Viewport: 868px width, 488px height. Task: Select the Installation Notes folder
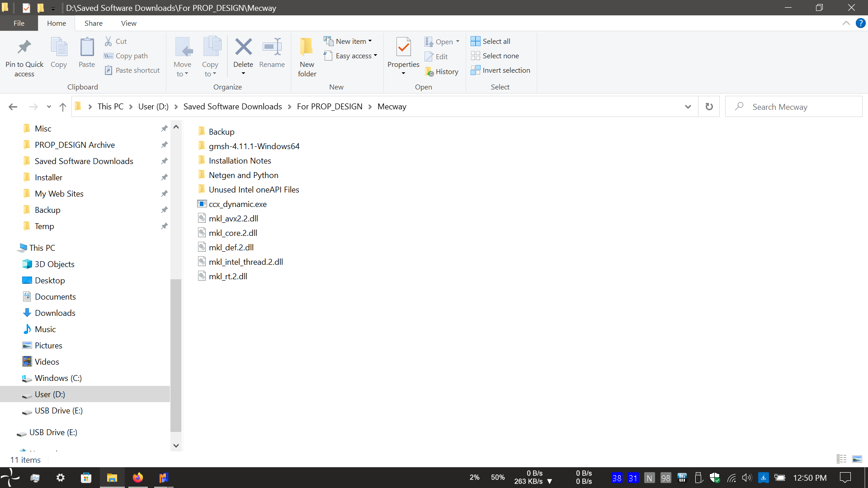234,160
